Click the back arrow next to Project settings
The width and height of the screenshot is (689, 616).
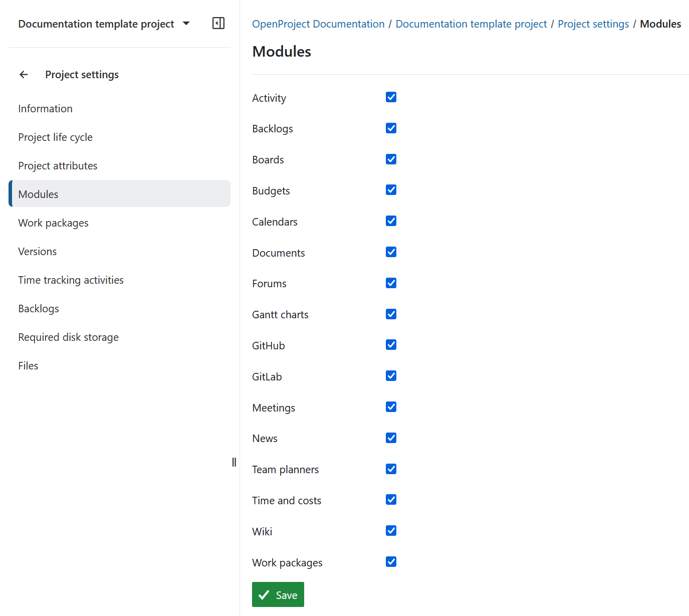pyautogui.click(x=24, y=74)
